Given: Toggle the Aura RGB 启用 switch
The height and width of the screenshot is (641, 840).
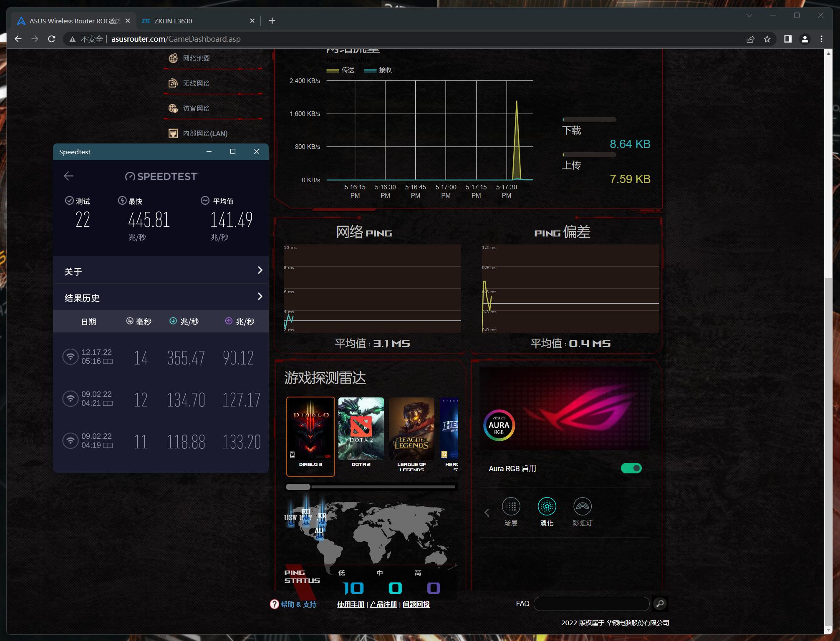Looking at the screenshot, I should (631, 468).
